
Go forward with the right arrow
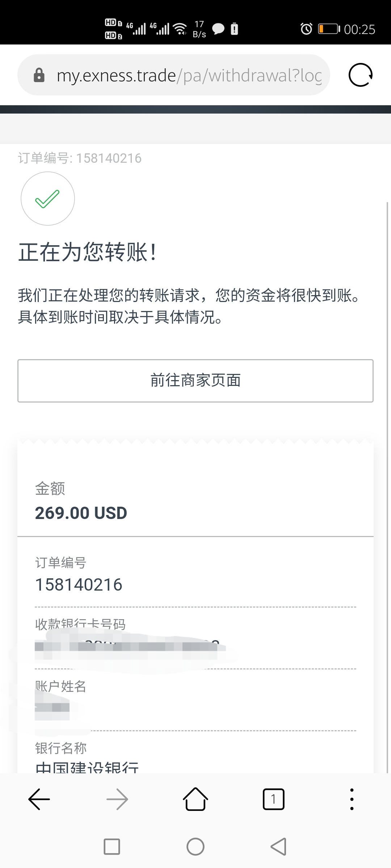coord(117,799)
